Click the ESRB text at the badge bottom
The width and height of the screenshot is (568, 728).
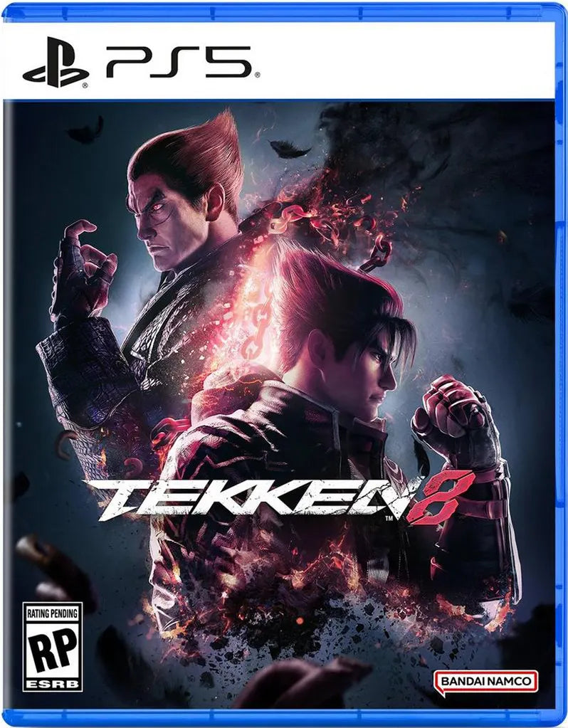coord(52,685)
